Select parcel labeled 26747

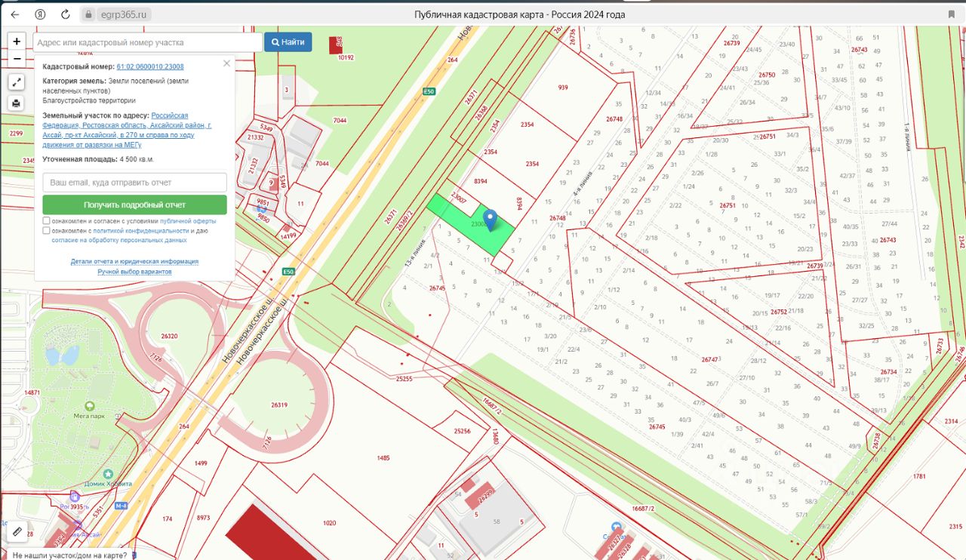coord(709,359)
